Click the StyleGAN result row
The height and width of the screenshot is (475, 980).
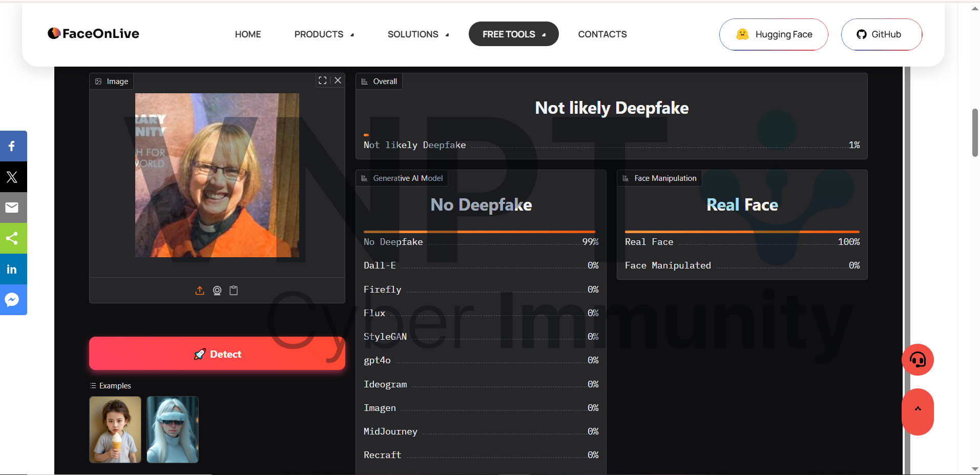481,337
